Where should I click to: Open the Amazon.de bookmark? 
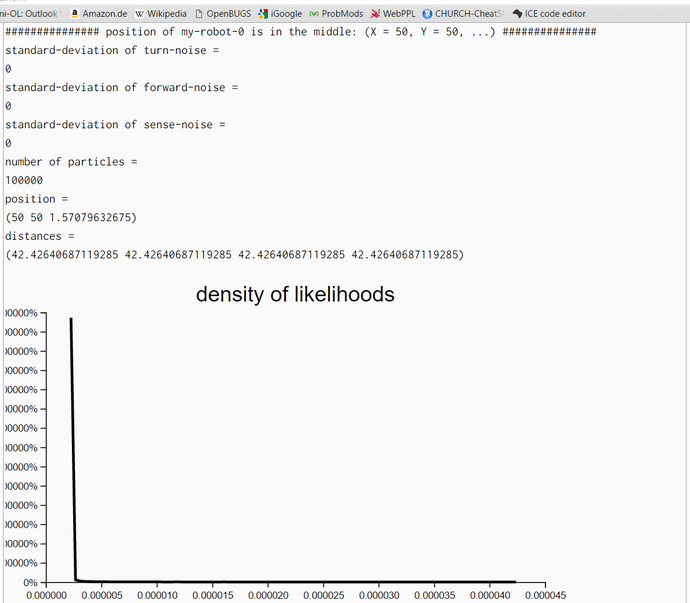(x=99, y=14)
